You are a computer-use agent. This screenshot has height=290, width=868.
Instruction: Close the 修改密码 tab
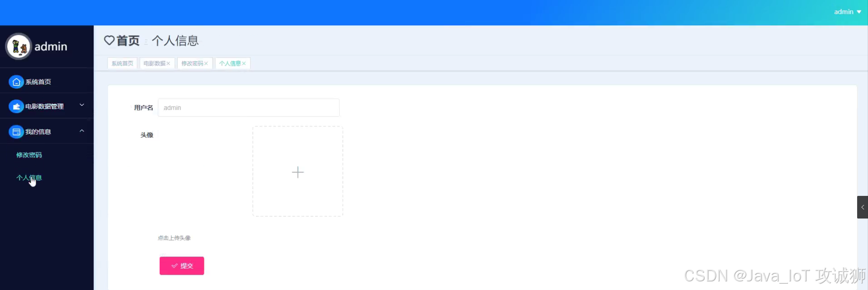tap(206, 63)
